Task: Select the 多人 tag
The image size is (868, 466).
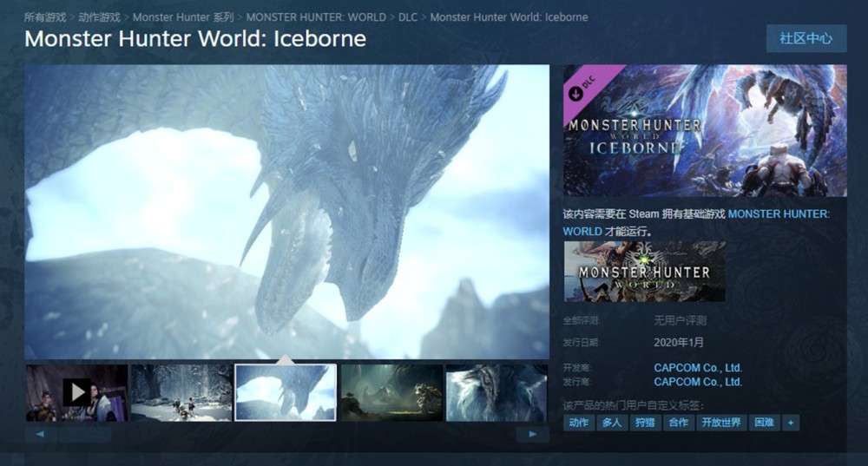Action: pos(612,423)
